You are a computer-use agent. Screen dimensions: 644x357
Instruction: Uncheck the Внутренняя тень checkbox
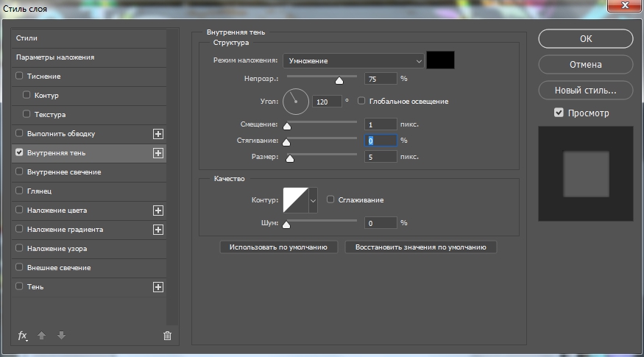pyautogui.click(x=19, y=152)
